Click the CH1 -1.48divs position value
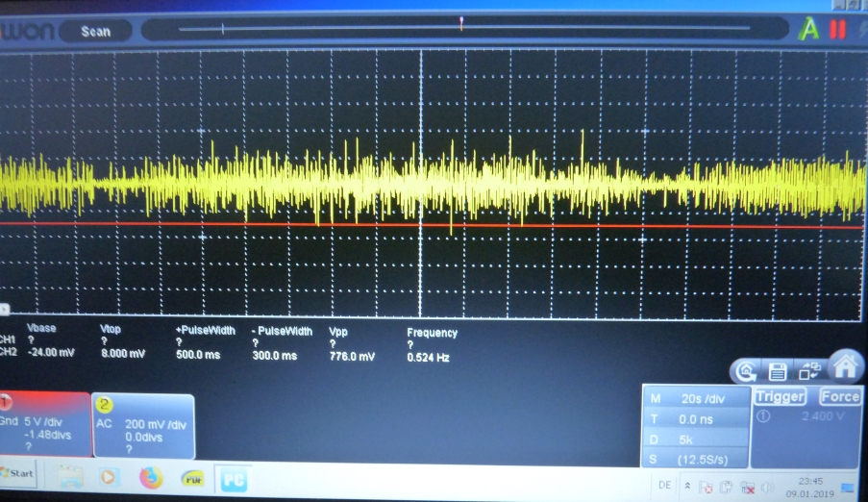This screenshot has width=868, height=502. (47, 435)
